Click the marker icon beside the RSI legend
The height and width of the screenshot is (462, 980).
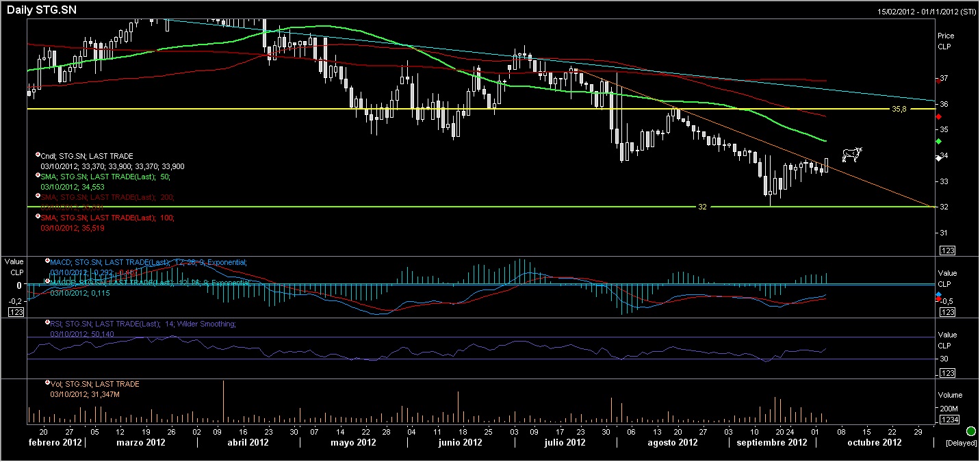pyautogui.click(x=47, y=322)
